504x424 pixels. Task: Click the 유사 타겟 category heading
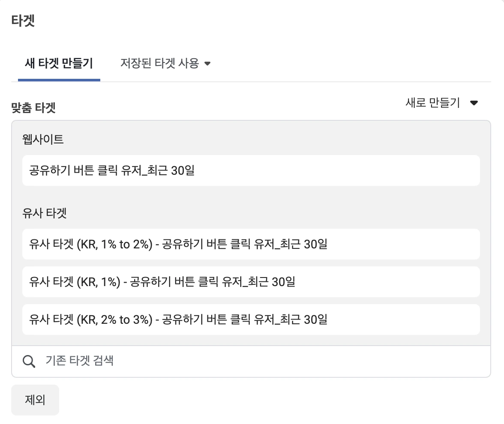(45, 213)
